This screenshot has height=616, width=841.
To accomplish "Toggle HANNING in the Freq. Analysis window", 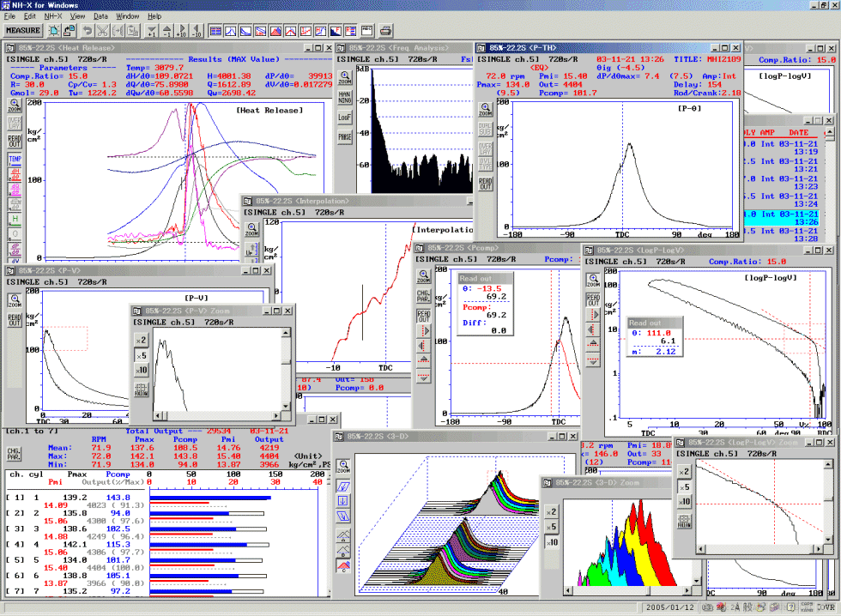I will coord(345,97).
